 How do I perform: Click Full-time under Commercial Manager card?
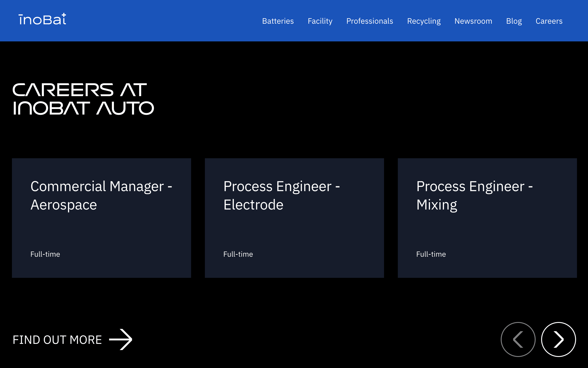pos(45,254)
